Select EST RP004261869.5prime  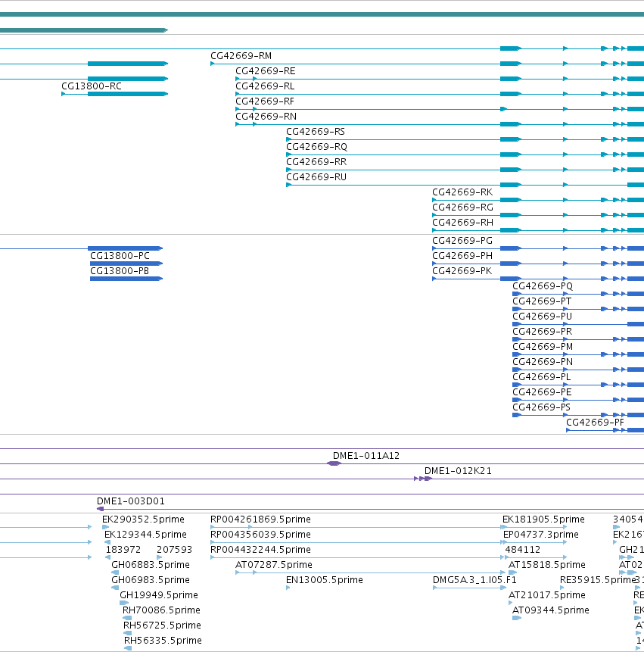point(260,519)
